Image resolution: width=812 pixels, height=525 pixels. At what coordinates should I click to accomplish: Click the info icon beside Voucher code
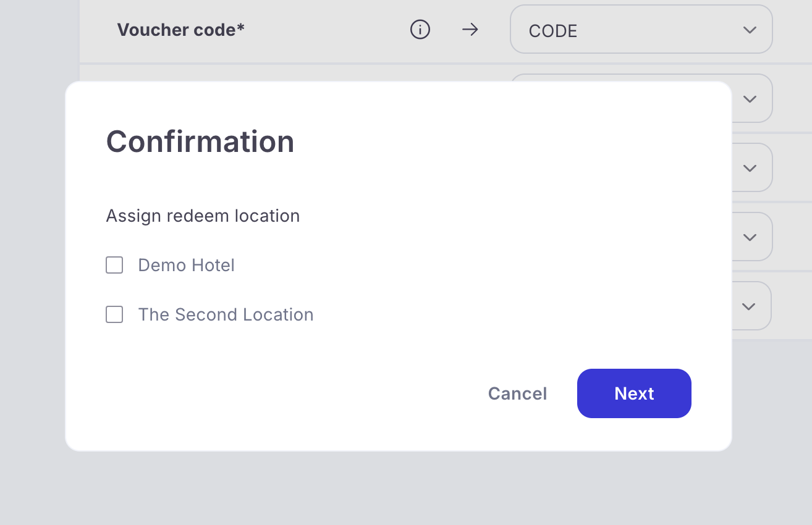(420, 29)
